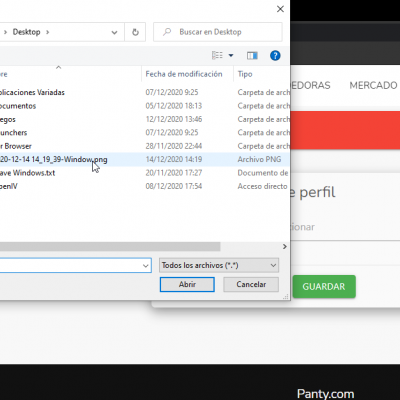Viewport: 400px width, 400px height.
Task: Open the Todos los archivos file type dropdown
Action: [x=219, y=265]
